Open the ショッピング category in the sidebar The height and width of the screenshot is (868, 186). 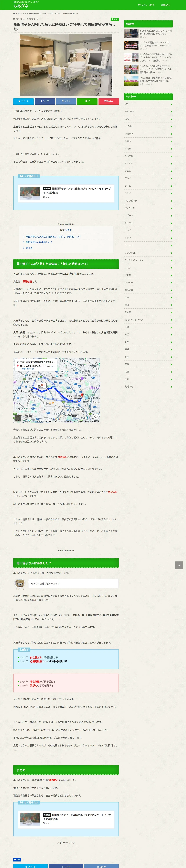148,201
